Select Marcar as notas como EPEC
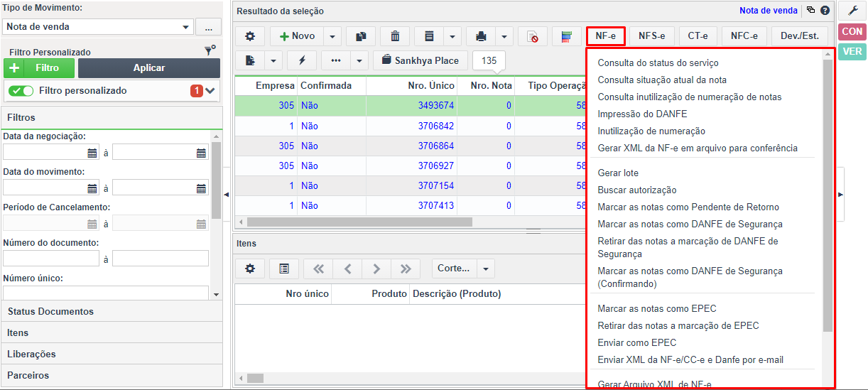868x390 pixels. pos(657,308)
